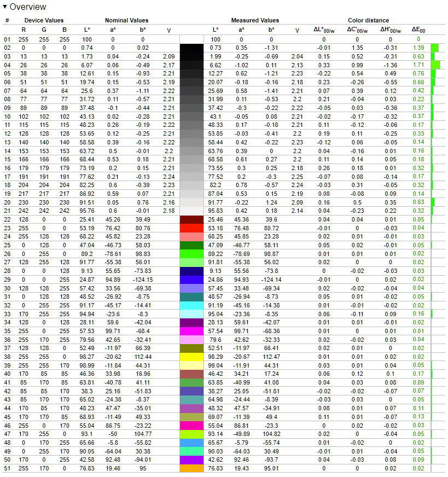Click nominal b* value -124.15 in row 29
Image resolution: width=448 pixels, height=477 pixels.
tap(143, 280)
